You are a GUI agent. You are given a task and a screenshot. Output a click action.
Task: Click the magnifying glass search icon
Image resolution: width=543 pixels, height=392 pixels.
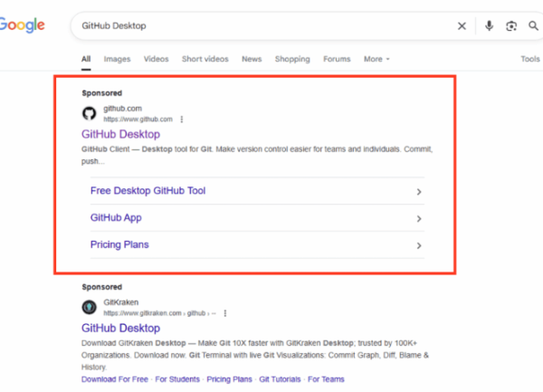(533, 25)
